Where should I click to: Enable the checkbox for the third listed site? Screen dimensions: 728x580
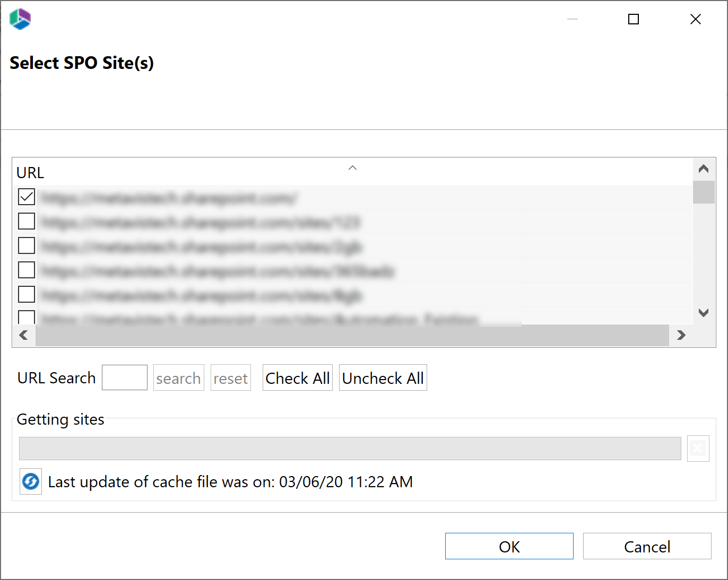pos(26,245)
